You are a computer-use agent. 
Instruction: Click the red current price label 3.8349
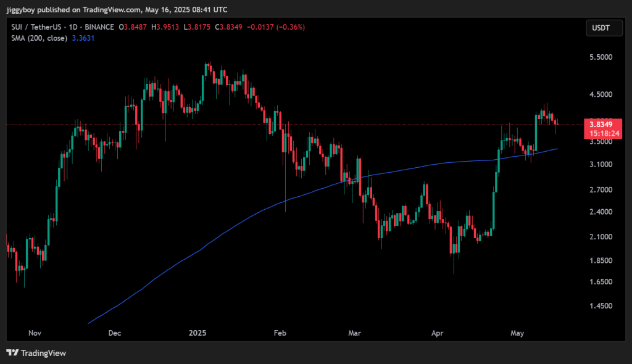(601, 125)
